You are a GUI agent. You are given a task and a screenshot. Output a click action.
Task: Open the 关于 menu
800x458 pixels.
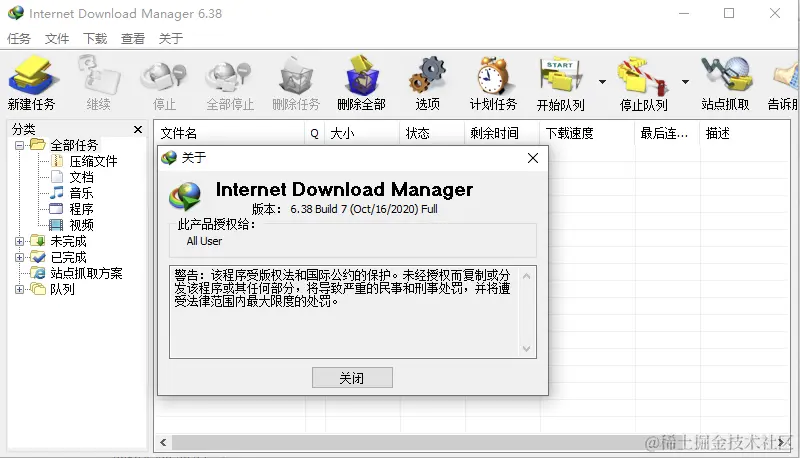(171, 38)
